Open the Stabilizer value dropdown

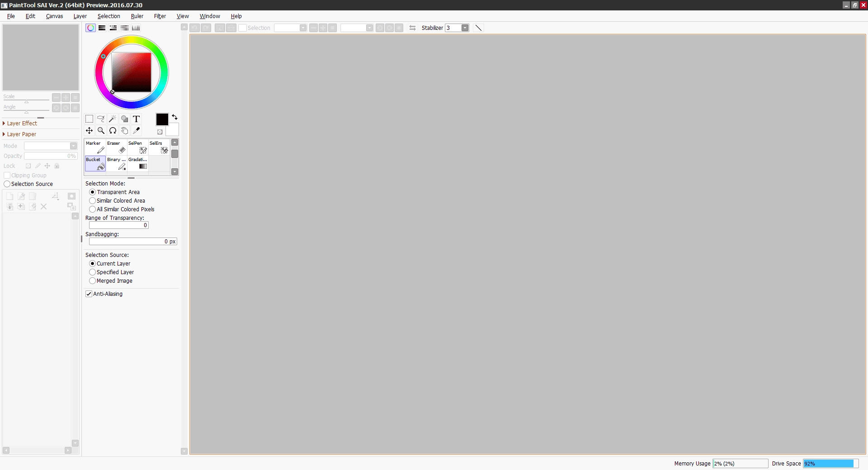click(465, 28)
